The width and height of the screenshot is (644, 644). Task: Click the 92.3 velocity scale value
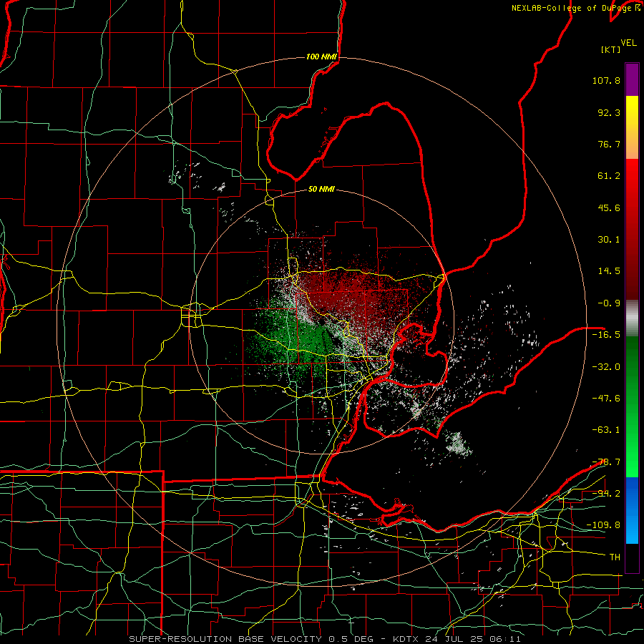(x=609, y=112)
